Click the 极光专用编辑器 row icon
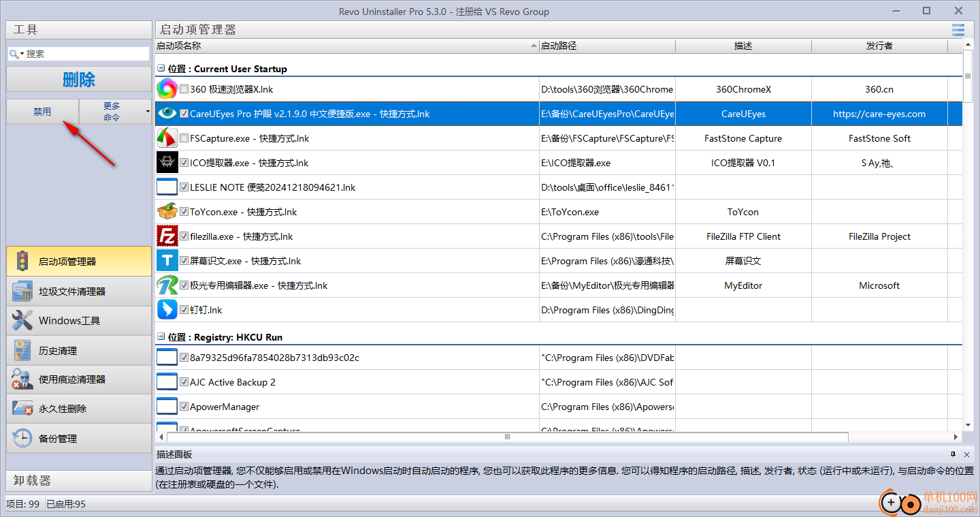The width and height of the screenshot is (980, 517). click(167, 285)
